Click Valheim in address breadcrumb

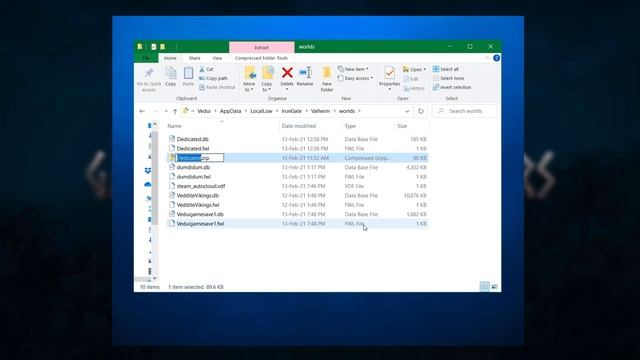(320, 111)
